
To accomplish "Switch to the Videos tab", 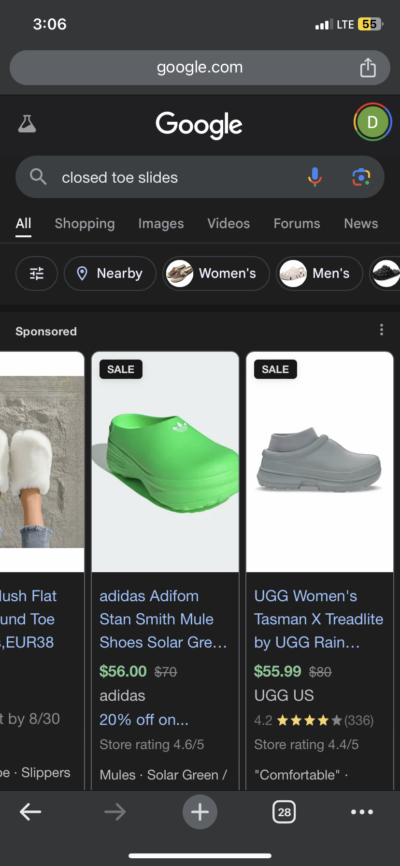I will 228,223.
